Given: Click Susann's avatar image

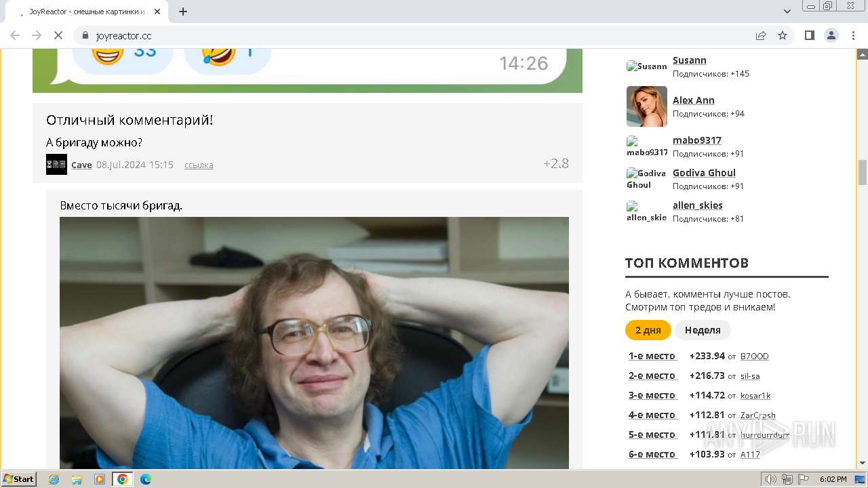Looking at the screenshot, I should point(646,66).
